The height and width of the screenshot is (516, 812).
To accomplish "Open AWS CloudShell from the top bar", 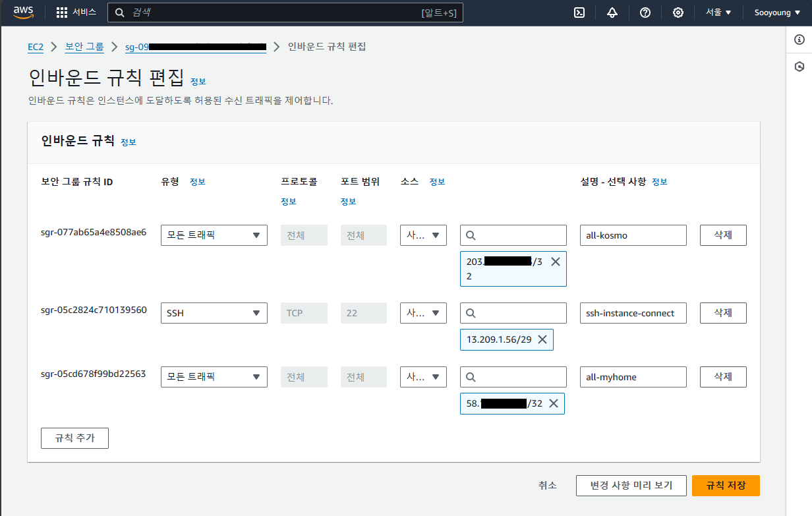I will coord(581,12).
